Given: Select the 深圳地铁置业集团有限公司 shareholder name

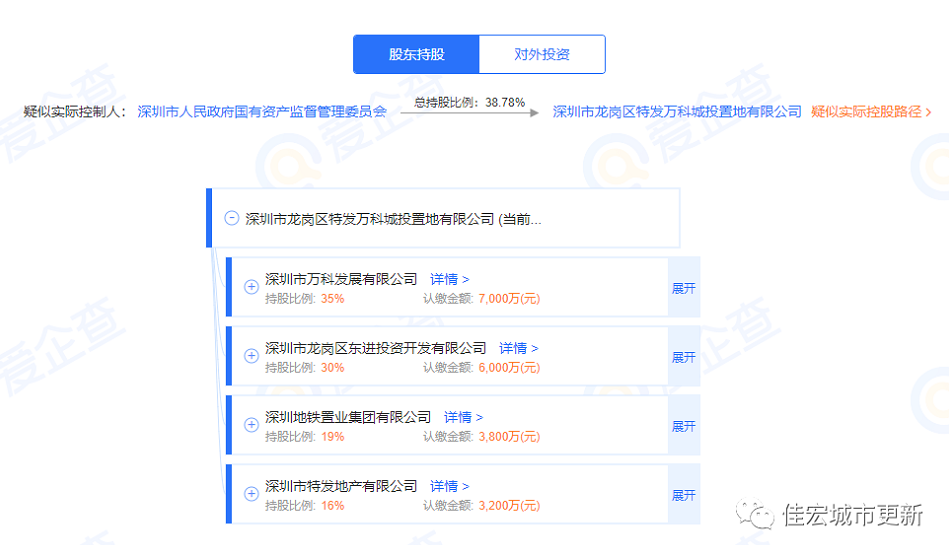Looking at the screenshot, I should pyautogui.click(x=348, y=417).
